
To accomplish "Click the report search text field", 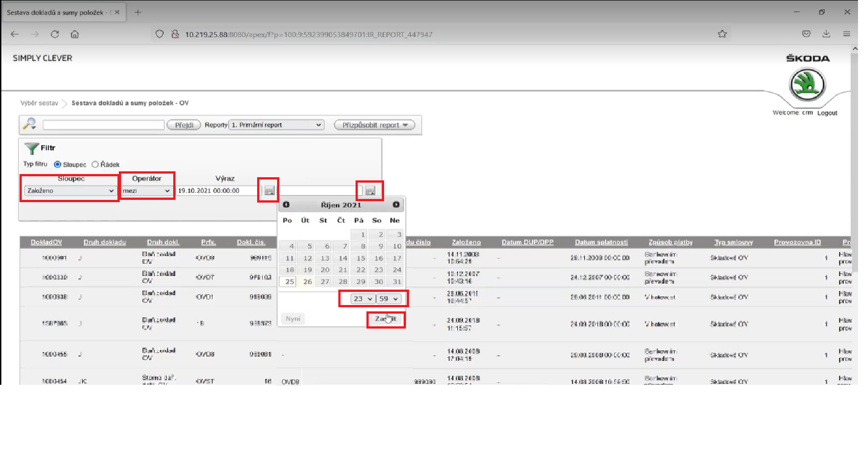I will (x=103, y=125).
